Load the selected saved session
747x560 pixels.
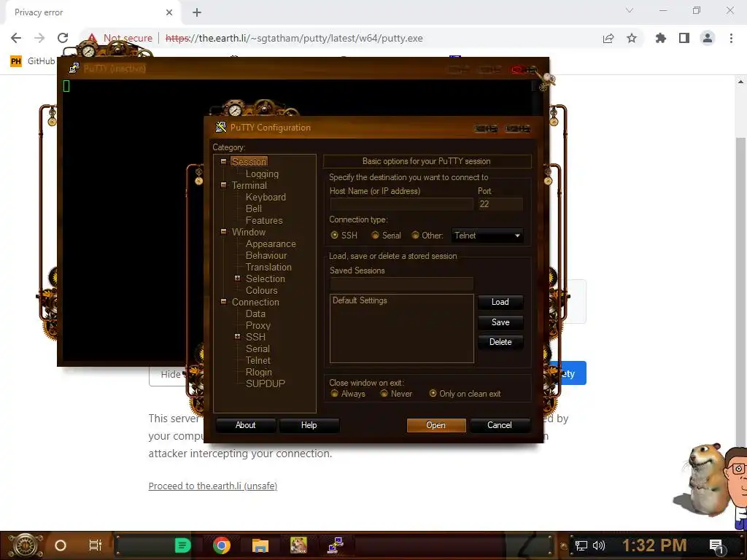tap(500, 302)
